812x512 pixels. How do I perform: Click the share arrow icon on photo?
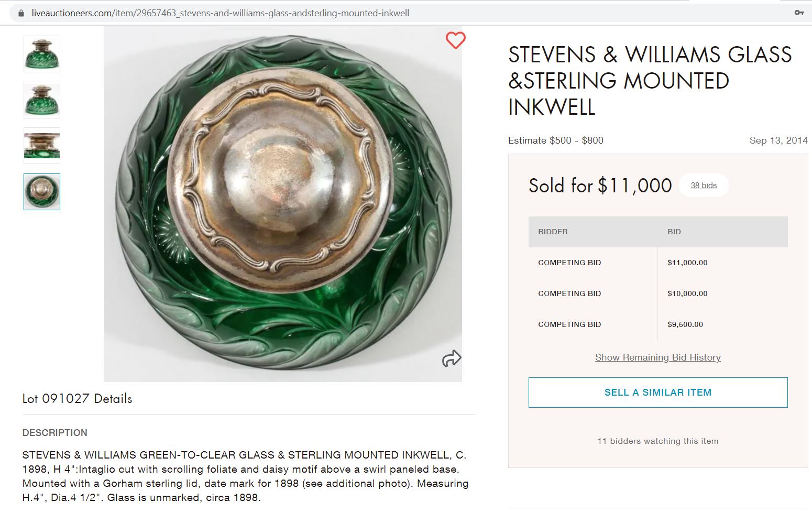pyautogui.click(x=451, y=358)
